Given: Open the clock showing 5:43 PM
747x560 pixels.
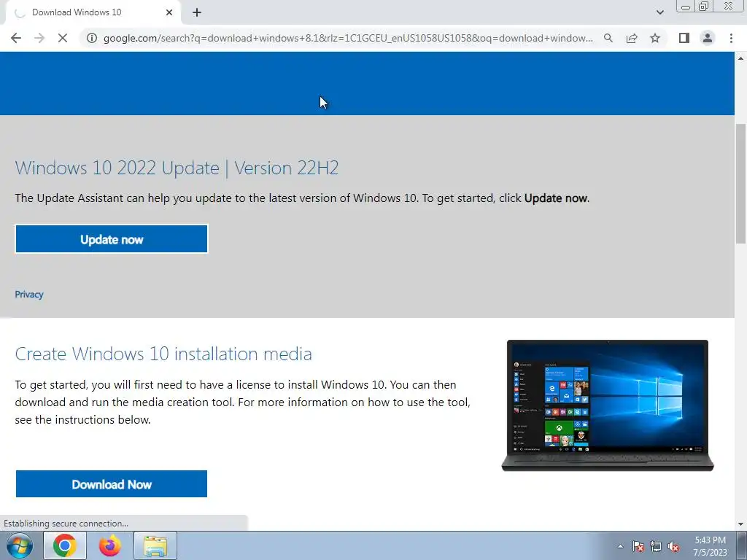Looking at the screenshot, I should point(711,546).
